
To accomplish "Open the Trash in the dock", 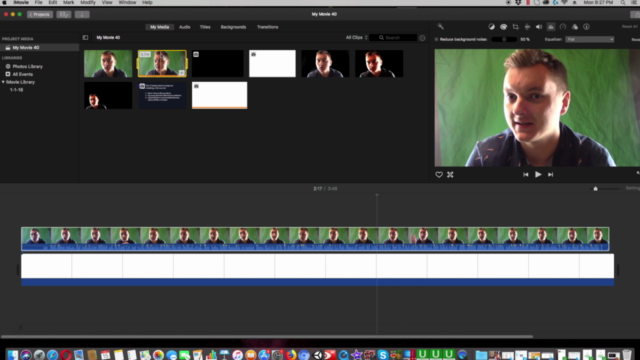I will point(627,355).
